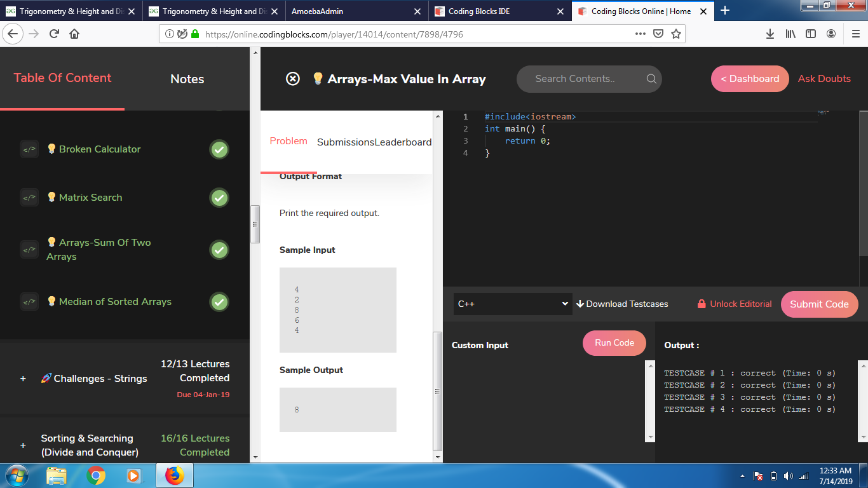Click the Run Code button
The width and height of the screenshot is (868, 488).
614,343
